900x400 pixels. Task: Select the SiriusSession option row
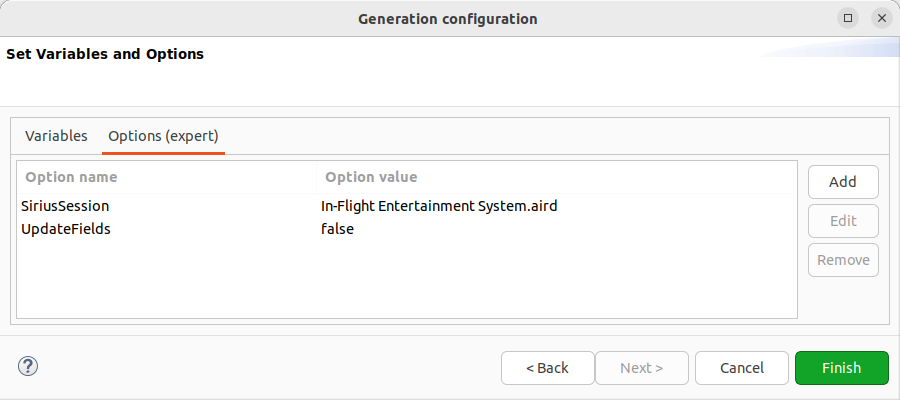[65, 206]
